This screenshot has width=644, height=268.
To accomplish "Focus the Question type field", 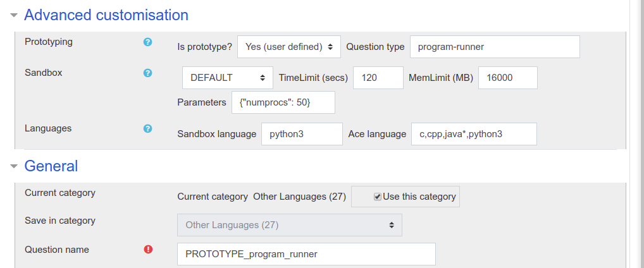I will [495, 47].
